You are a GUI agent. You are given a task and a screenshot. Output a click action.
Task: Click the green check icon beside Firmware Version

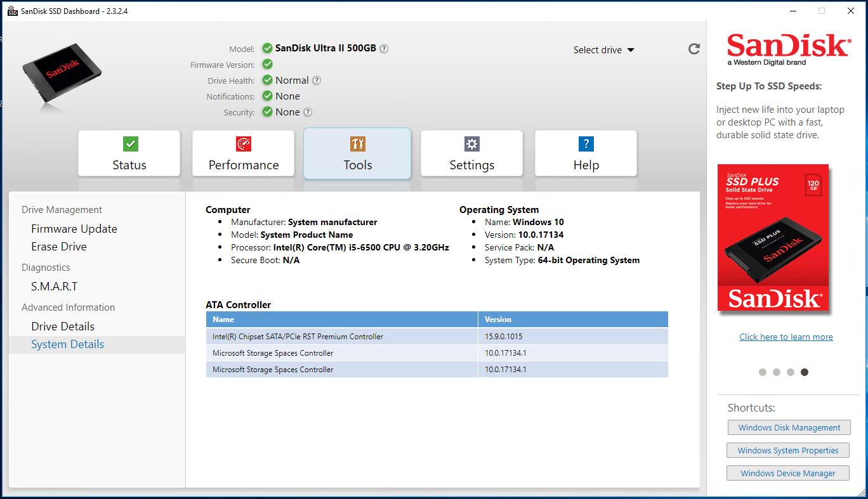coord(268,64)
